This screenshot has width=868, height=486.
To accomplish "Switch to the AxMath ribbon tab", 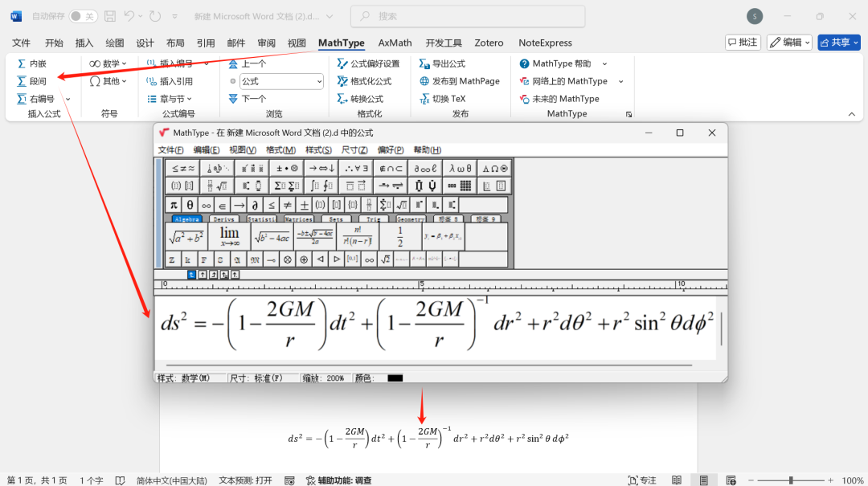I will click(395, 43).
